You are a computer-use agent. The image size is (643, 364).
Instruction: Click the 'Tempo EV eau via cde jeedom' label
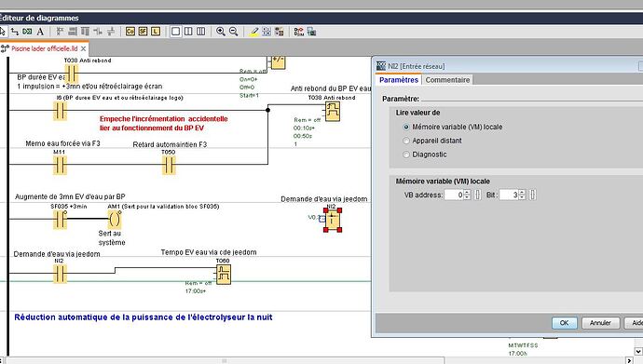tap(209, 252)
